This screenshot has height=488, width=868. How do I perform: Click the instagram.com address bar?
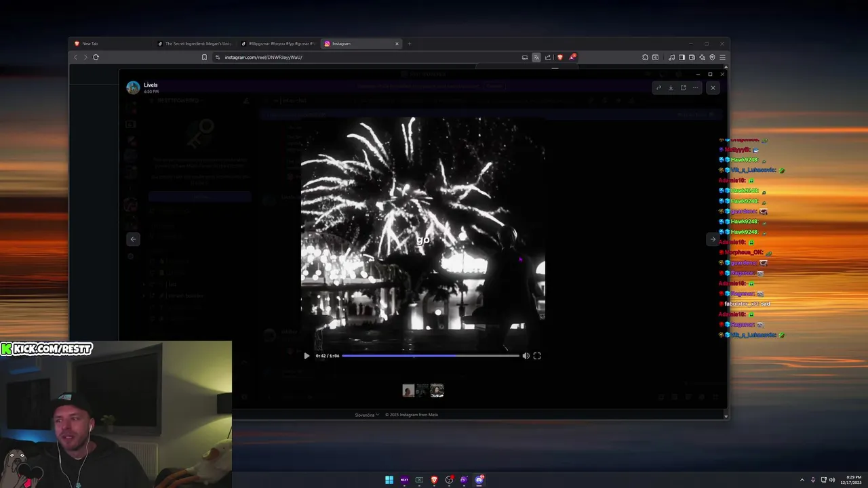pyautogui.click(x=366, y=57)
